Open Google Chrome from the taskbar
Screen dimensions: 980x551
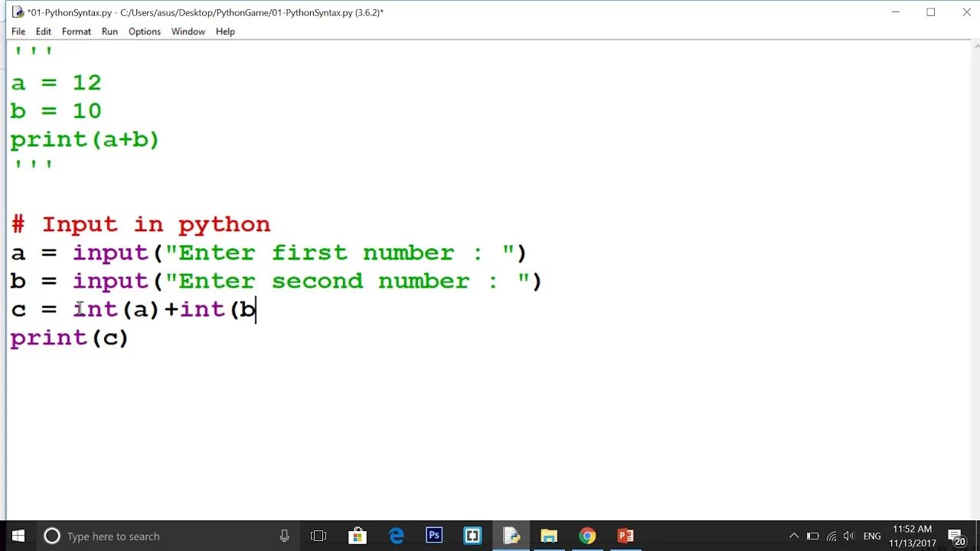(x=587, y=536)
